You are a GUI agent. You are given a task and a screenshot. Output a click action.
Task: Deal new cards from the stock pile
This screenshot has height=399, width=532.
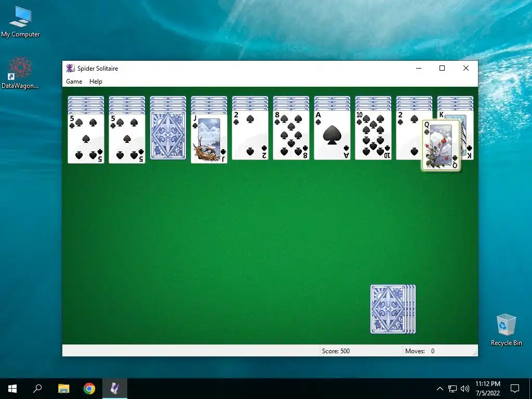(393, 309)
